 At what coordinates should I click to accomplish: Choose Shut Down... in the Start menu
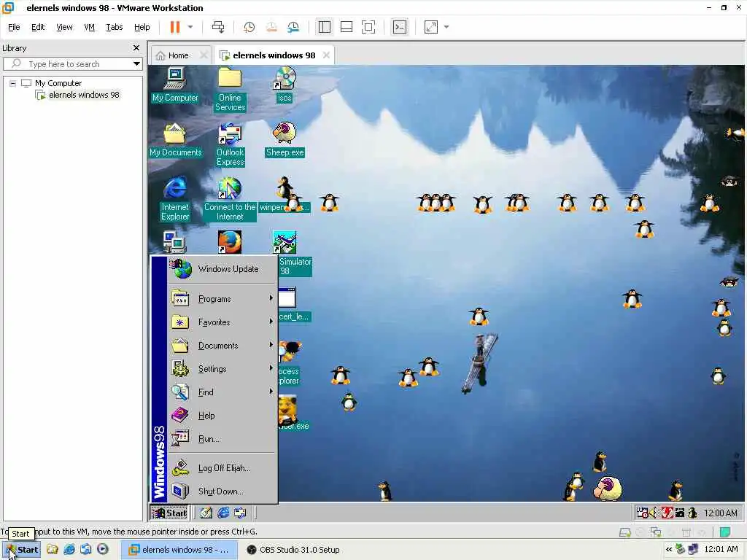click(x=222, y=491)
